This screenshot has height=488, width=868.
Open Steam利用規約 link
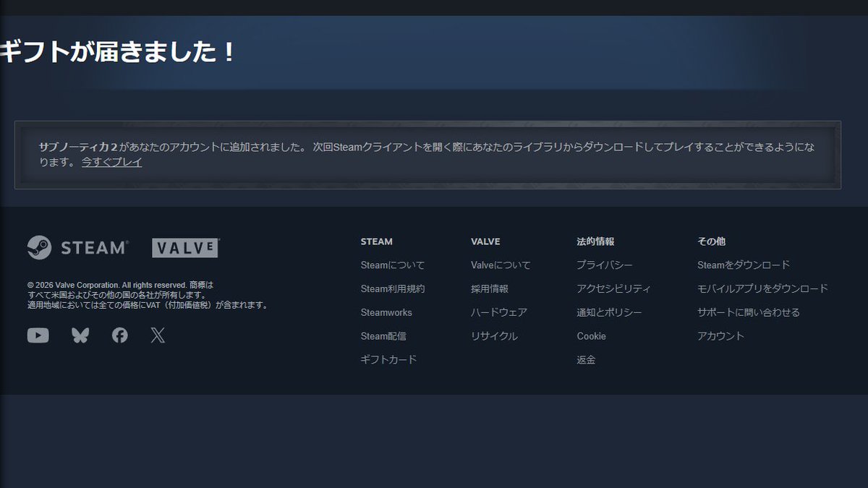(393, 288)
